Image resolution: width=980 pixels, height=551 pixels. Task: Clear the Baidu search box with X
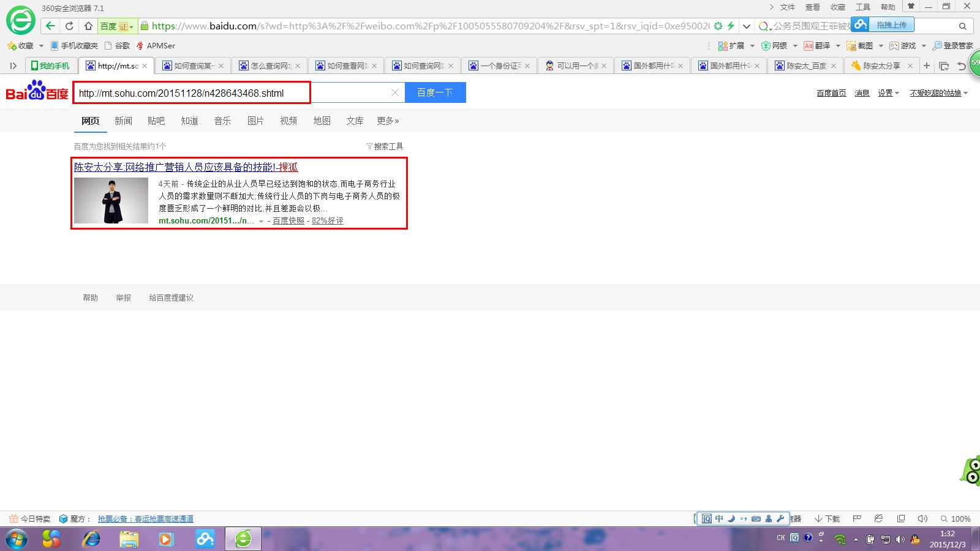pyautogui.click(x=395, y=92)
